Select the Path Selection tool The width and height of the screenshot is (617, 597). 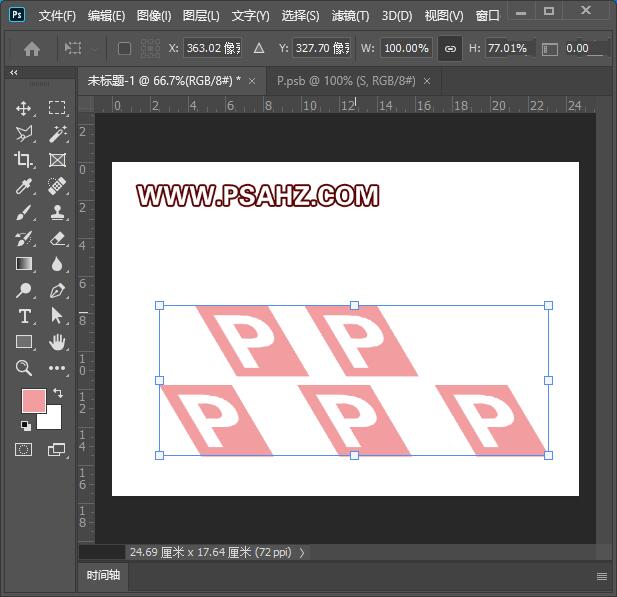(x=57, y=316)
